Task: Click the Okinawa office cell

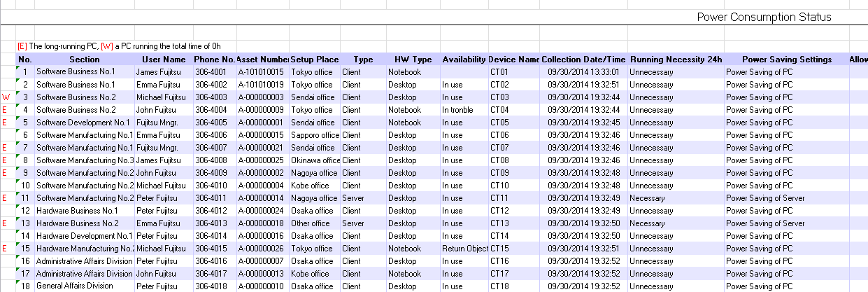Action: [315, 160]
